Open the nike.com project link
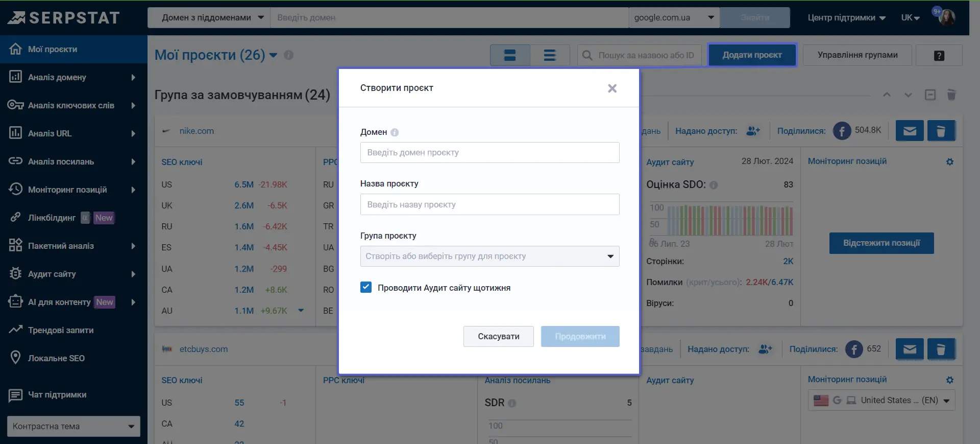Screen dimensions: 980x444 pyautogui.click(x=197, y=131)
